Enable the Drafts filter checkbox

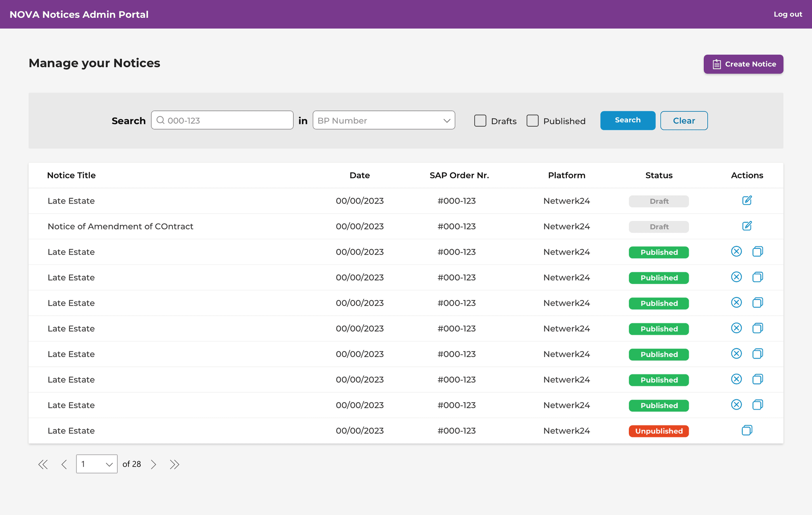(480, 121)
